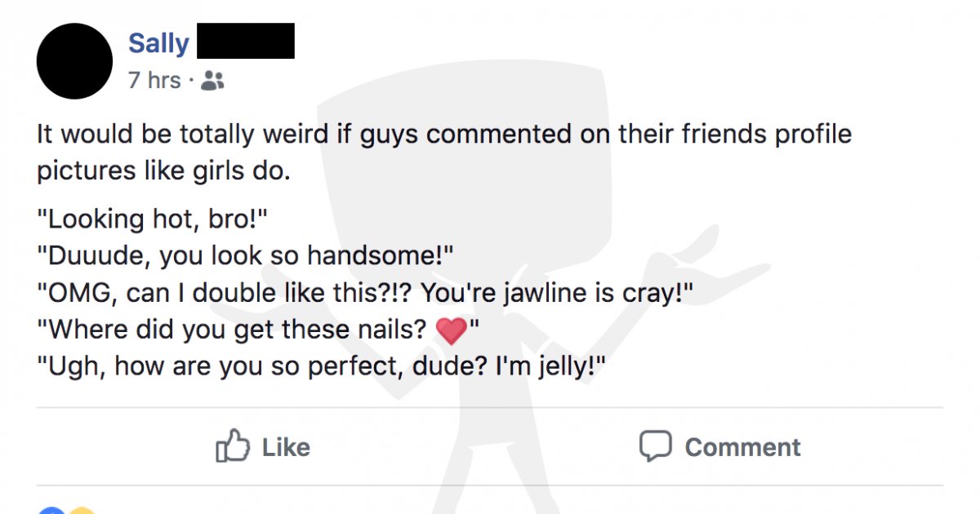Click the line starting with "OMG, can I"
980x514 pixels.
click(x=365, y=294)
